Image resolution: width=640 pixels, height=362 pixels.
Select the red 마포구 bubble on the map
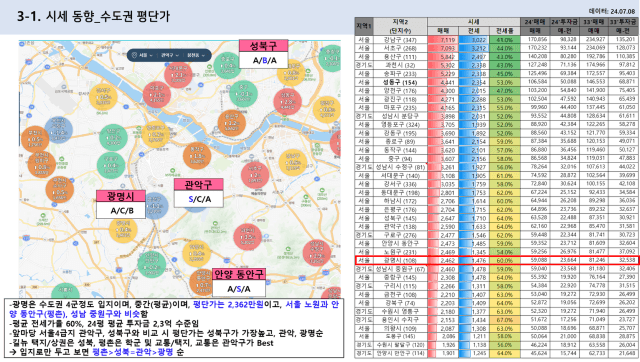157,95
